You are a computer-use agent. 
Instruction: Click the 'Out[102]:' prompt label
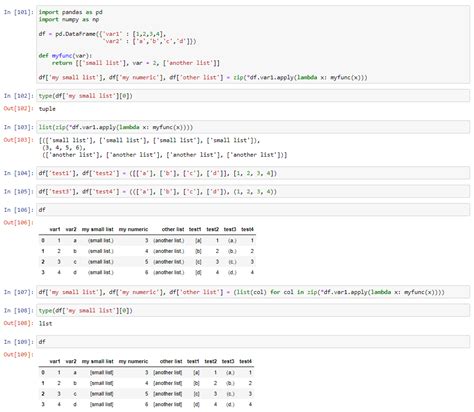point(19,109)
